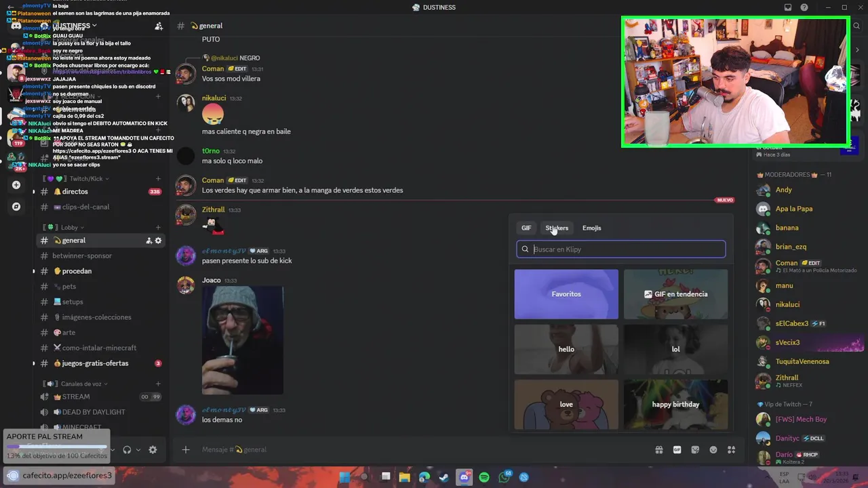The width and height of the screenshot is (868, 488).
Task: Open the juegos-gratis-ofertas channel
Action: [x=100, y=363]
